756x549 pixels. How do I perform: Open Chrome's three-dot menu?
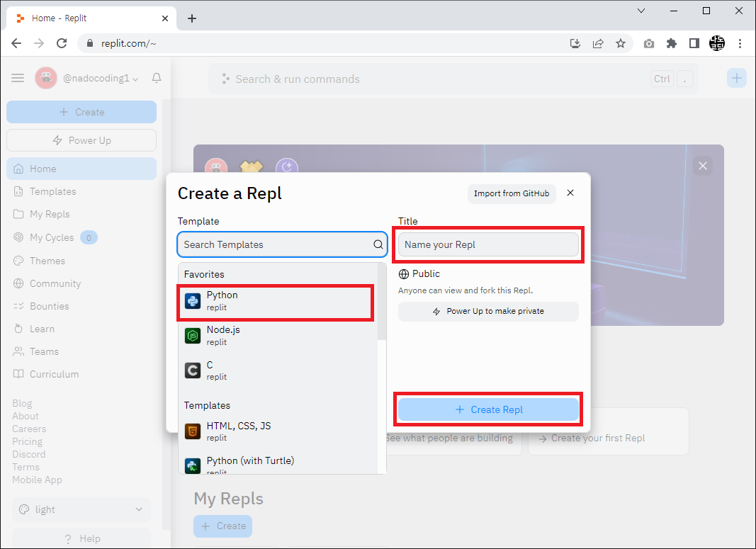[740, 43]
